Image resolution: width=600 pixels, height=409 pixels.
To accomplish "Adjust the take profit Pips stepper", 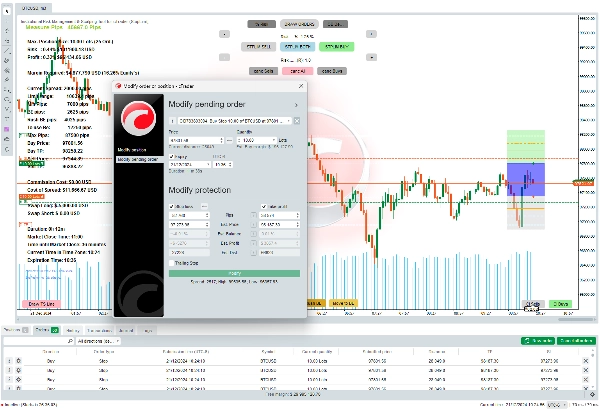I will (x=297, y=215).
